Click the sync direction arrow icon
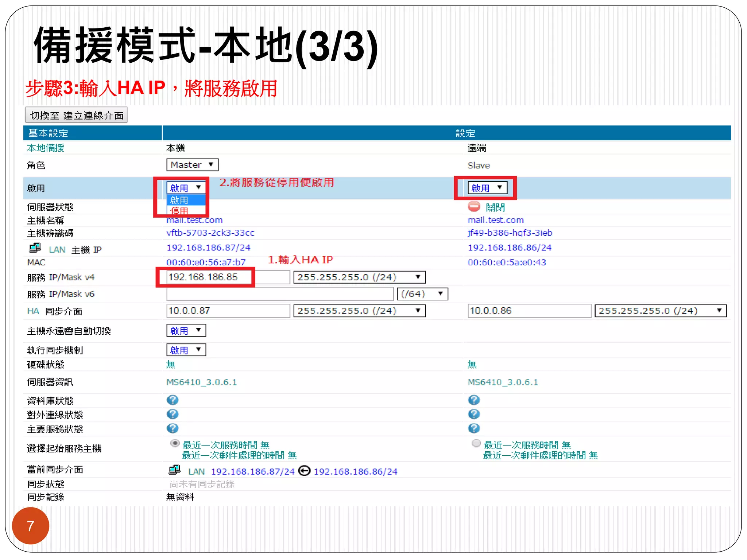747x560 pixels. pos(304,471)
